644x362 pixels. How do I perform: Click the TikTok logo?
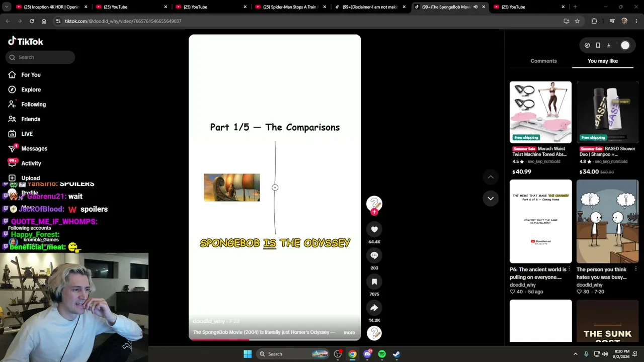pyautogui.click(x=26, y=41)
